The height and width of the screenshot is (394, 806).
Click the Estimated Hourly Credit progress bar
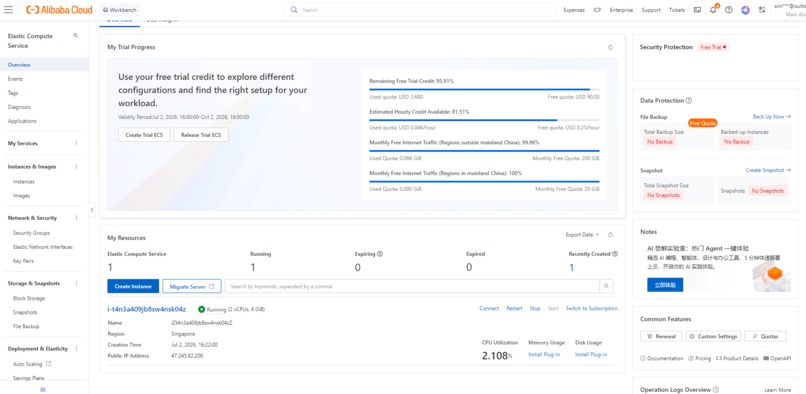484,120
